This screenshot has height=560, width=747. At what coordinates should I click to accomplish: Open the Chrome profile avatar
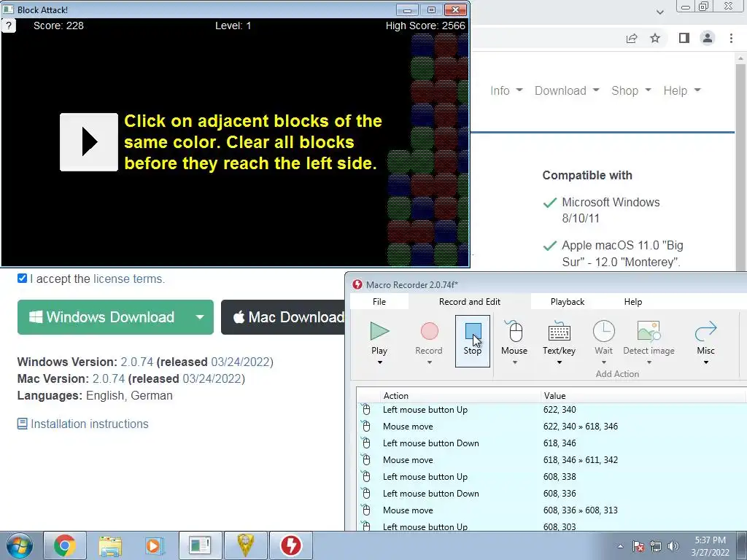tap(708, 38)
